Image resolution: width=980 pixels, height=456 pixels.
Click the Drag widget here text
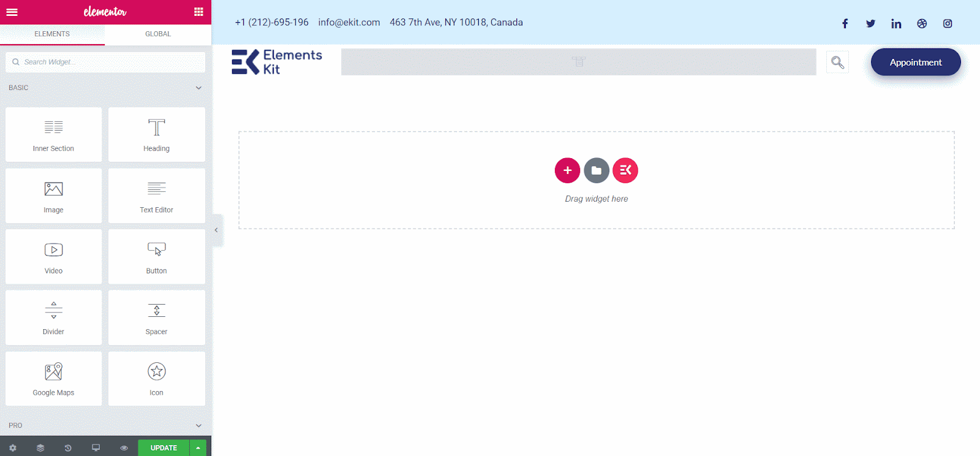[x=597, y=199]
